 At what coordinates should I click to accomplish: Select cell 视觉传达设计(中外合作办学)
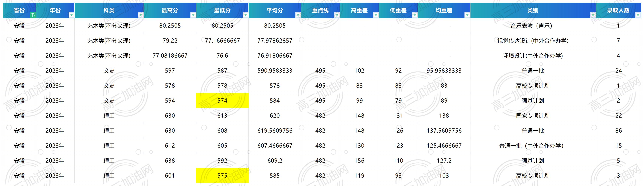tap(533, 40)
